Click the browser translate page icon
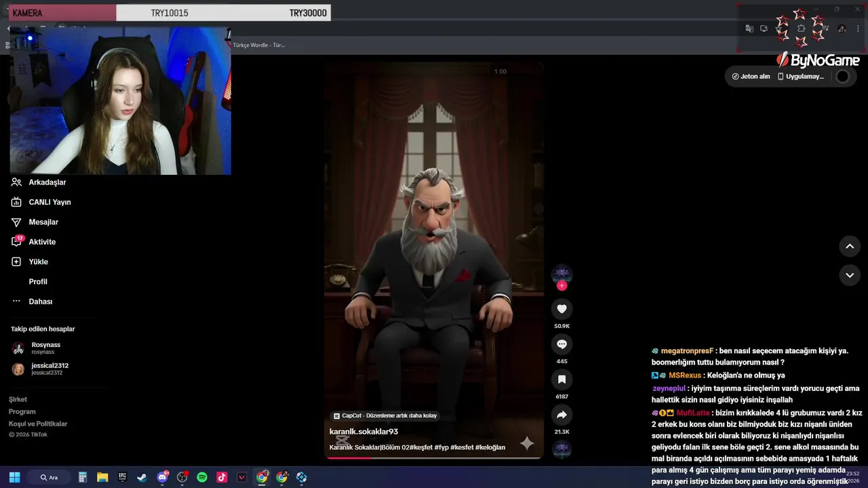Image resolution: width=868 pixels, height=488 pixels. click(x=749, y=28)
